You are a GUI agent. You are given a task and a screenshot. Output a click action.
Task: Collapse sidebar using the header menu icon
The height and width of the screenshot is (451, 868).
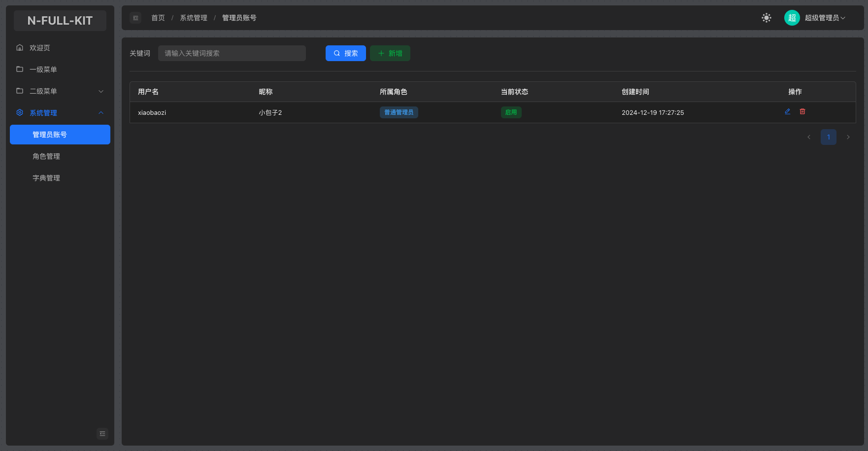(x=135, y=18)
